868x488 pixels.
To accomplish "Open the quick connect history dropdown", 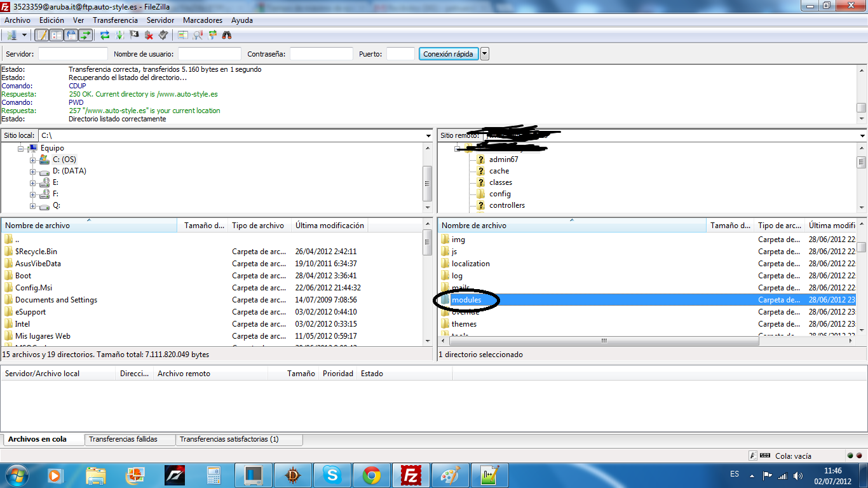I will point(485,54).
